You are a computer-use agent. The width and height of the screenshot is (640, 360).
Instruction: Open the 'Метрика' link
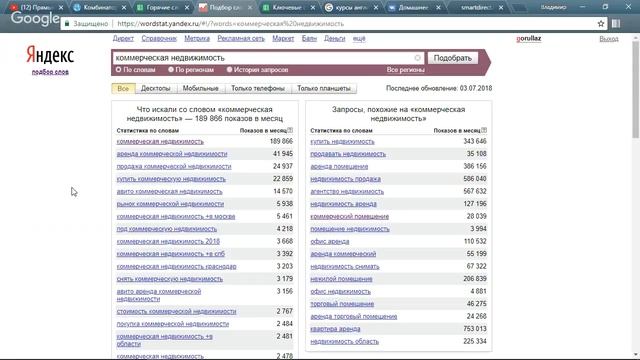pos(197,38)
